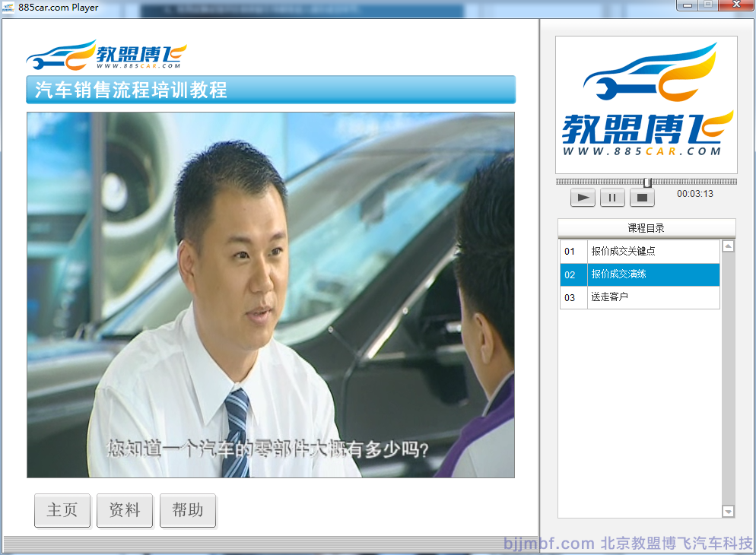Stop the video with the square button

pyautogui.click(x=642, y=198)
